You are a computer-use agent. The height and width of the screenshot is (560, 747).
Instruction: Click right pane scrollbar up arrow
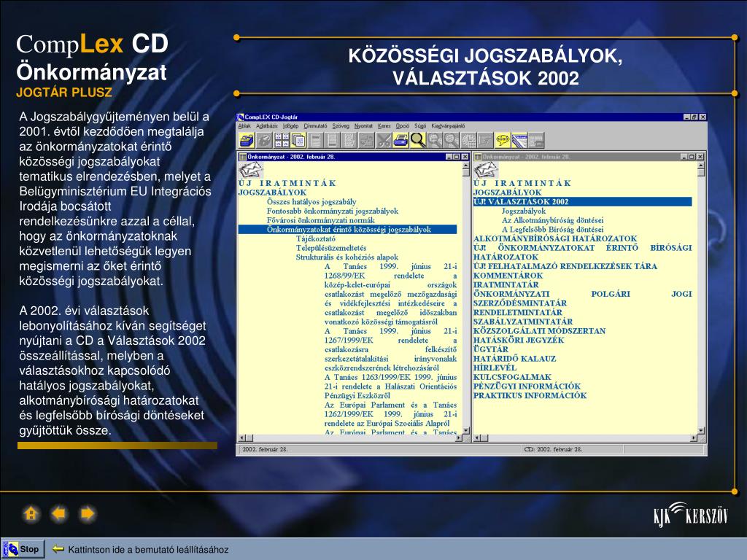tap(701, 166)
